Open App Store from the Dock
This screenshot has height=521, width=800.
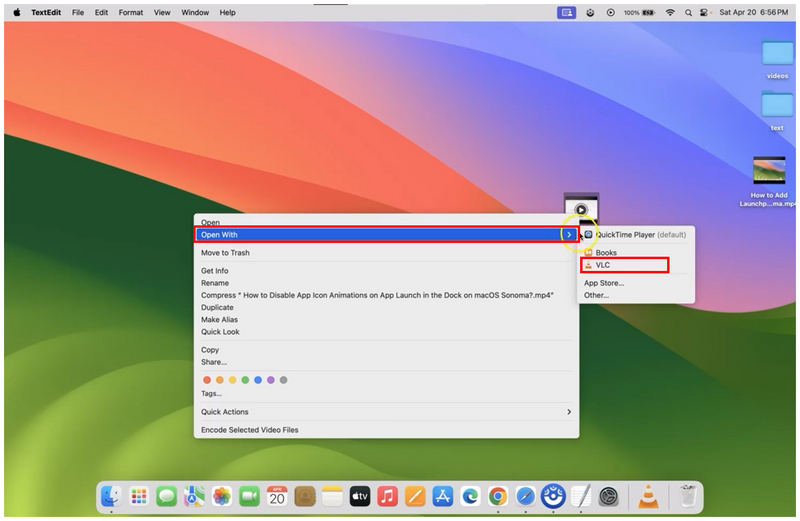point(442,496)
